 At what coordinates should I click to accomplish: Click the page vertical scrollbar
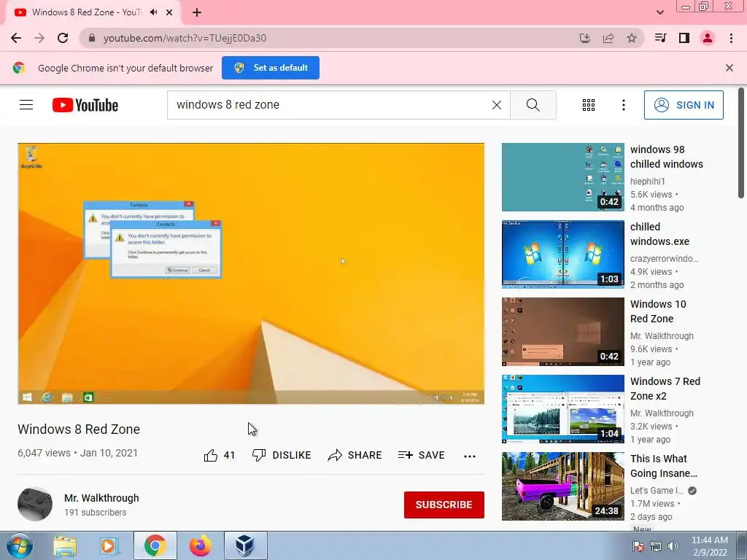(741, 143)
